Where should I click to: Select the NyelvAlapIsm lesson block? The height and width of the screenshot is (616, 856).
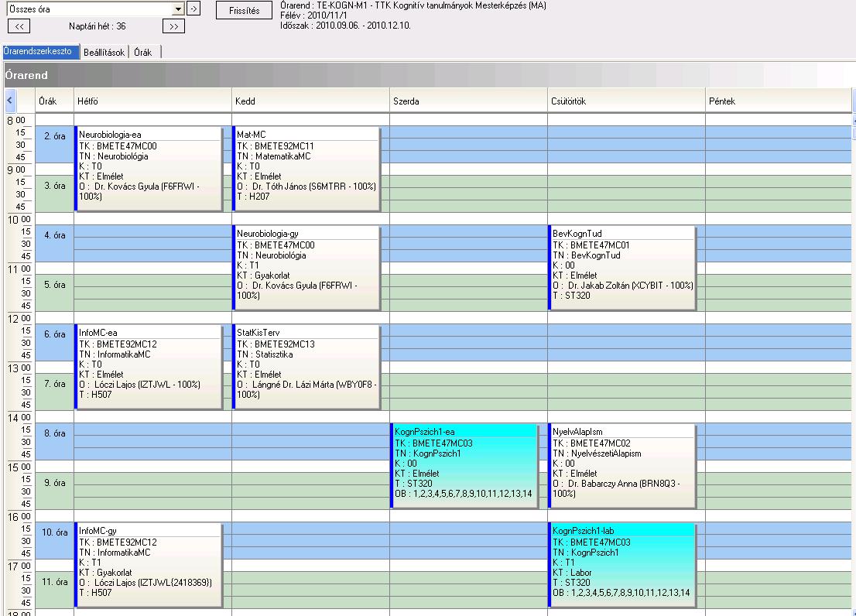pos(622,466)
